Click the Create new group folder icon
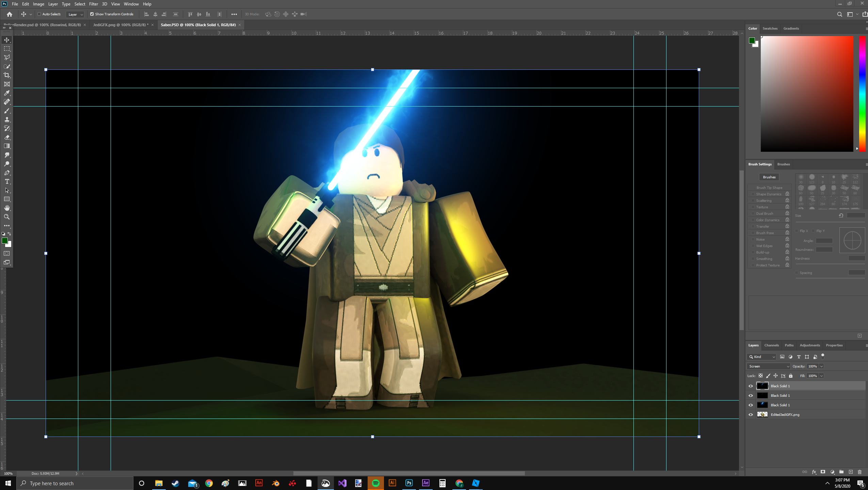This screenshot has height=490, width=868. click(x=841, y=472)
